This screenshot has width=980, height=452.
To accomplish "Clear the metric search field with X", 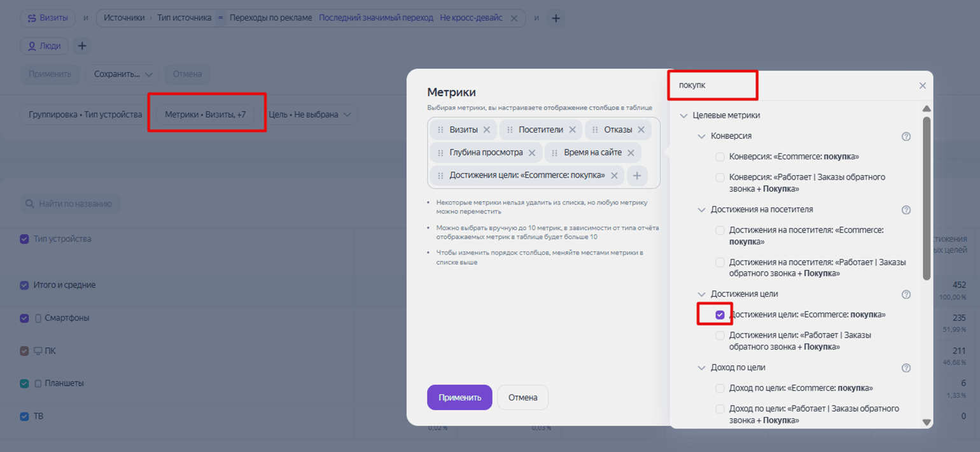I will pyautogui.click(x=922, y=86).
